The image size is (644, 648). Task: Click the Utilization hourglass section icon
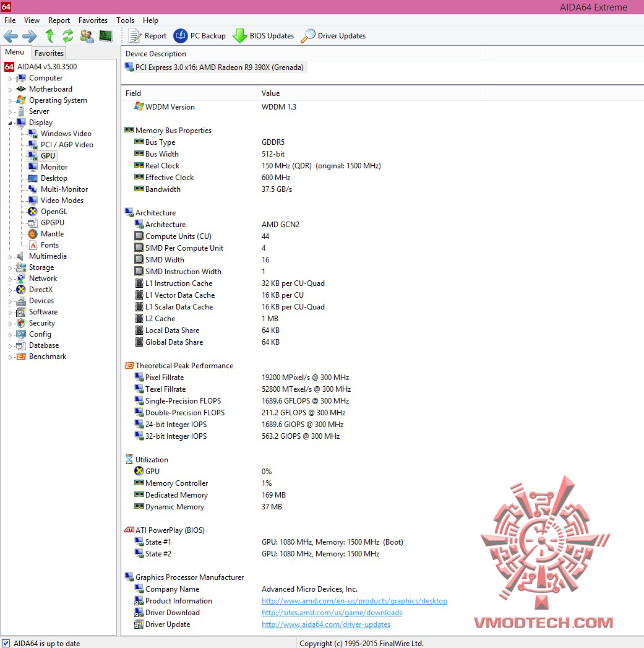pos(129,460)
